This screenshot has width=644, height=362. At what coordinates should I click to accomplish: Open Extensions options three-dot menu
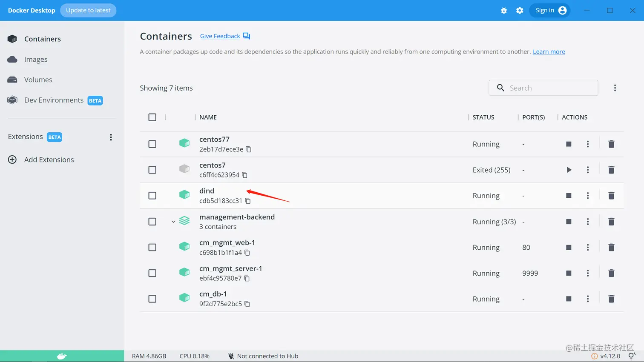pos(111,137)
